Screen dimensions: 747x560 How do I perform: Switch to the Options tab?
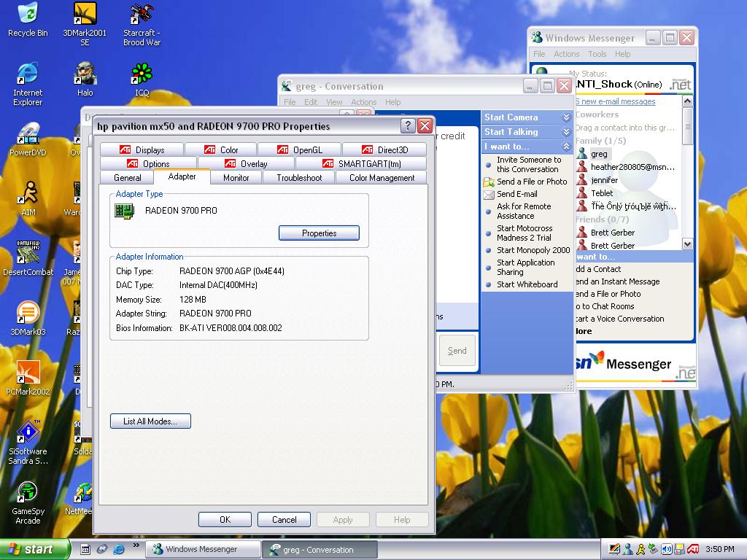[148, 164]
